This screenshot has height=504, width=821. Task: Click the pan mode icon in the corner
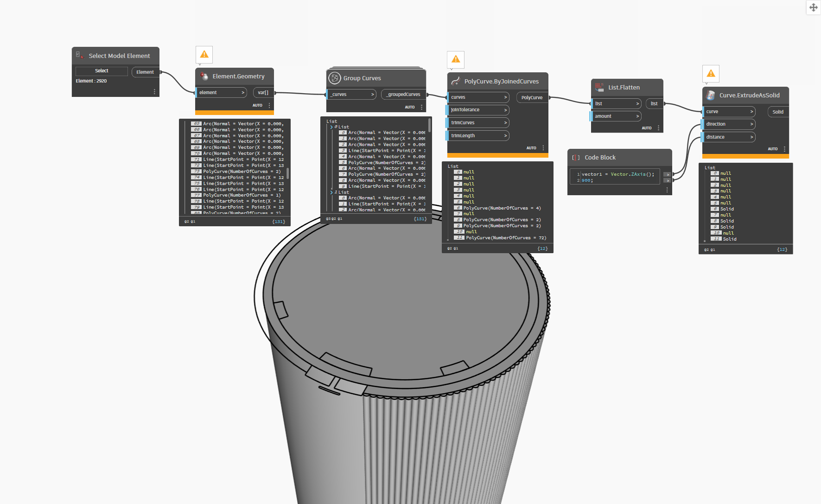[x=813, y=7]
